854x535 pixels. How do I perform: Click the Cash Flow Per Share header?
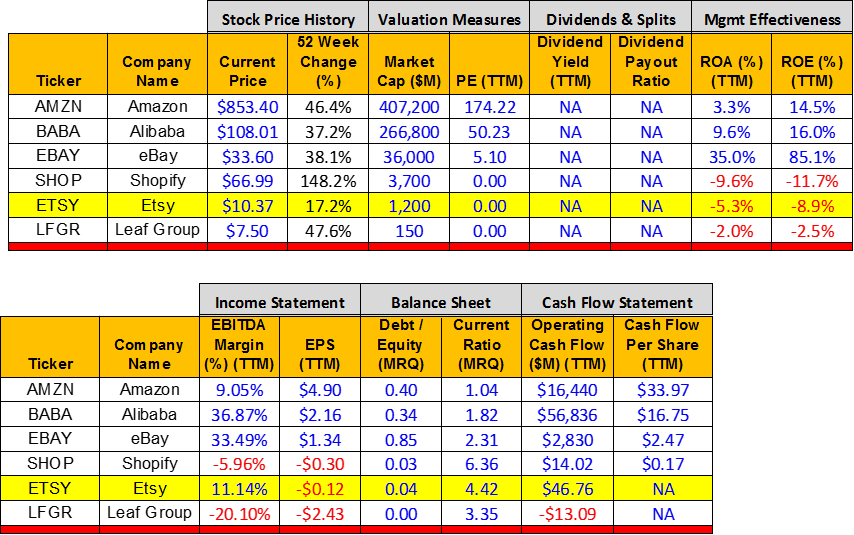[x=662, y=345]
